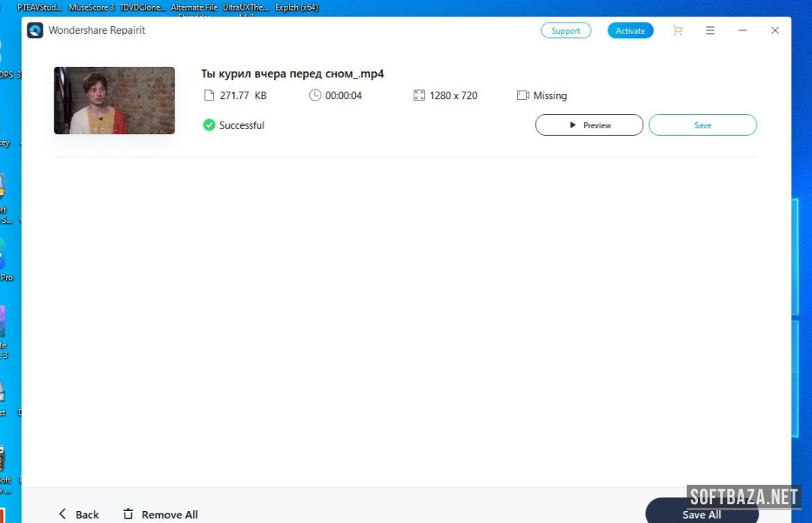The image size is (812, 523).
Task: Open the shopping cart icon
Action: [678, 31]
